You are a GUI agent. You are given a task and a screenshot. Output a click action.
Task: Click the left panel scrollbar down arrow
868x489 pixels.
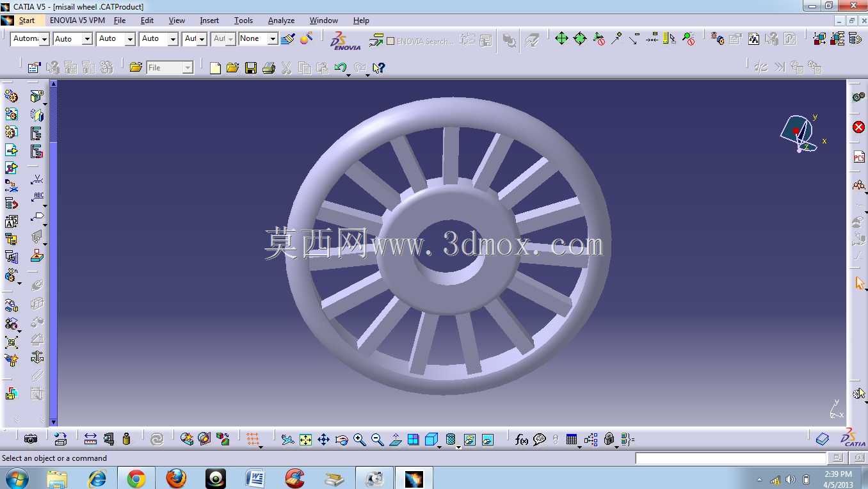tap(54, 422)
